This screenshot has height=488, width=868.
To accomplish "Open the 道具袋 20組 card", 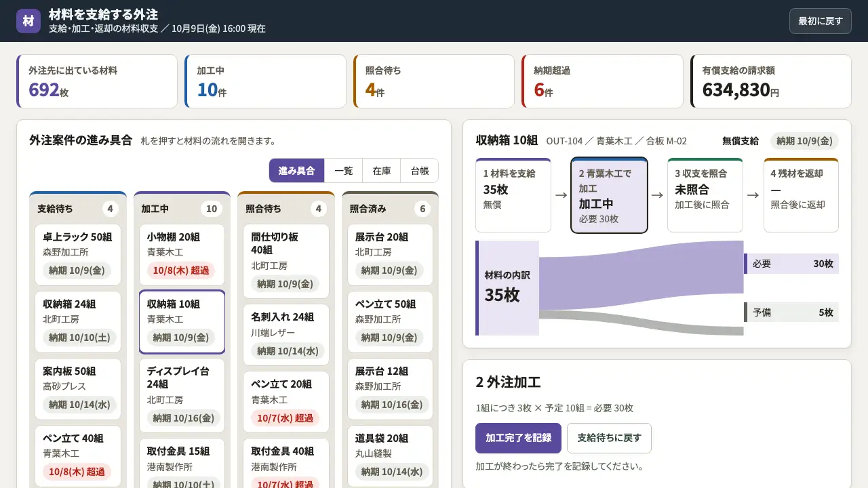I will [390, 456].
